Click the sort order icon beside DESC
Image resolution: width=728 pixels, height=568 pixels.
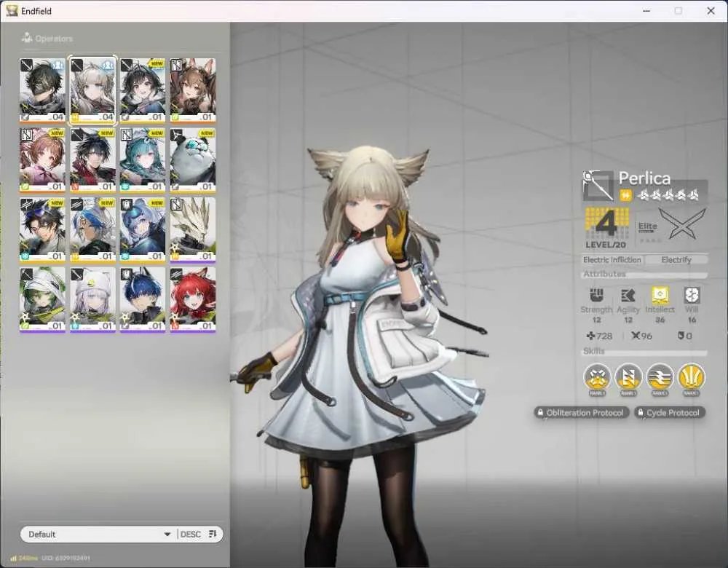point(213,534)
